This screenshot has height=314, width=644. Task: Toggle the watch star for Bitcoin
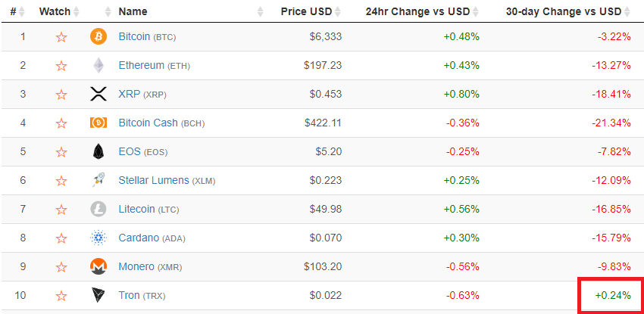(61, 37)
